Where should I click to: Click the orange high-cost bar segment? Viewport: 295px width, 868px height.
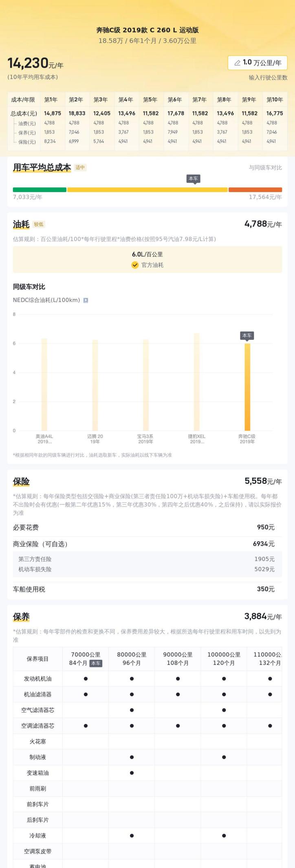255,190
